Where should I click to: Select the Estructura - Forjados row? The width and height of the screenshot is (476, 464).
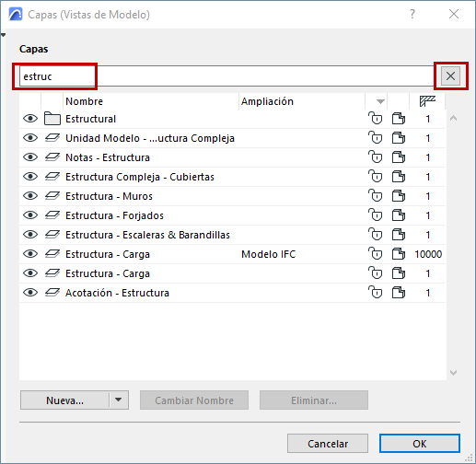232,215
